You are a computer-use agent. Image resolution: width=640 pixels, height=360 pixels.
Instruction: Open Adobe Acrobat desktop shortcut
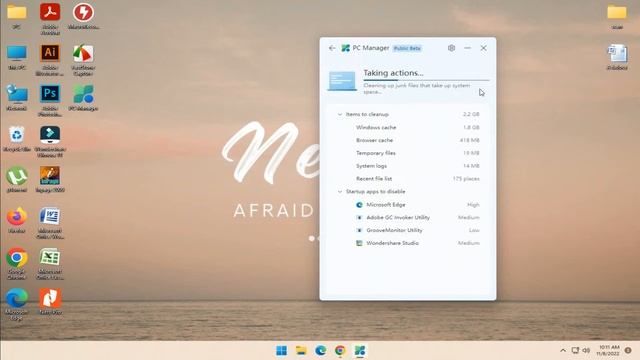[x=50, y=18]
